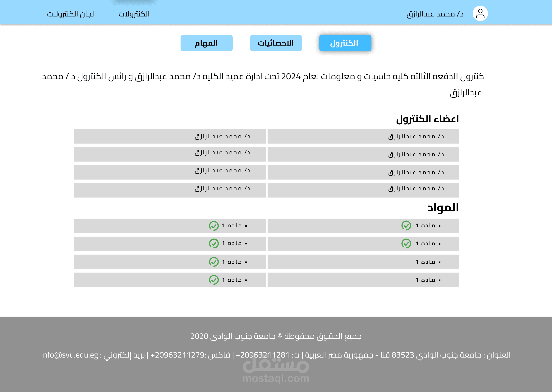
Task: Click green checkmark in fourth left-column مادة row
Action: tap(214, 280)
